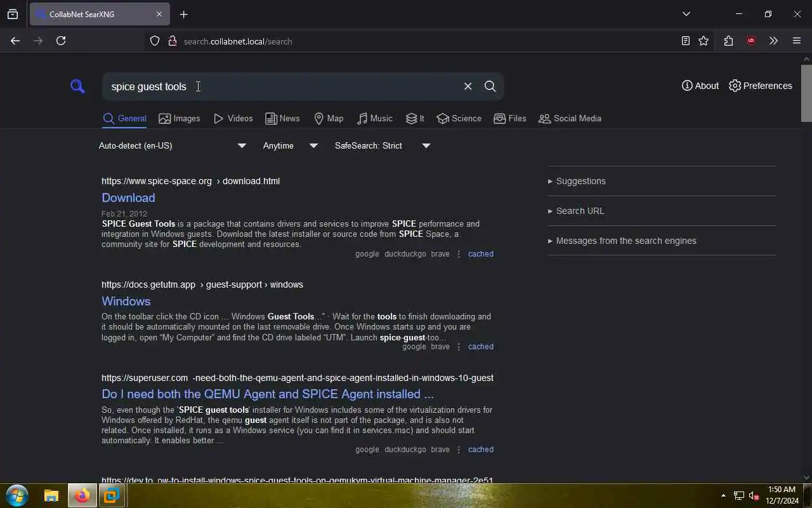
Task: Open the three-dot menu on Windows result
Action: click(459, 347)
